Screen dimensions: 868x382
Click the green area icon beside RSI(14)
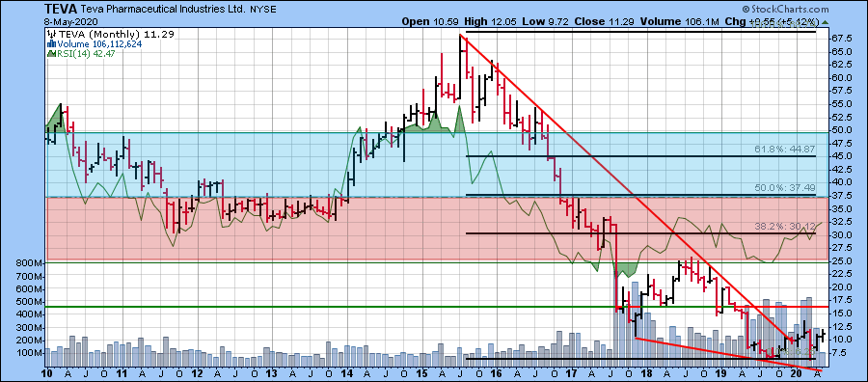click(51, 53)
